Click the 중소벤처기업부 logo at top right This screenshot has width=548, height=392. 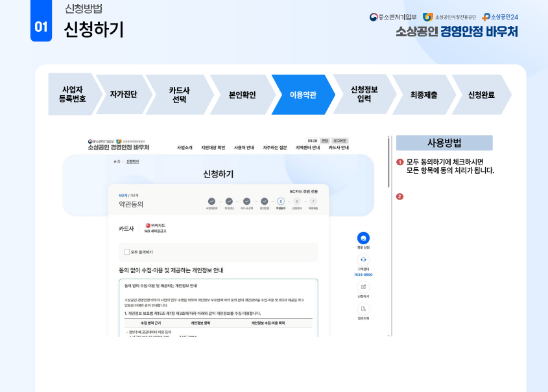393,17
